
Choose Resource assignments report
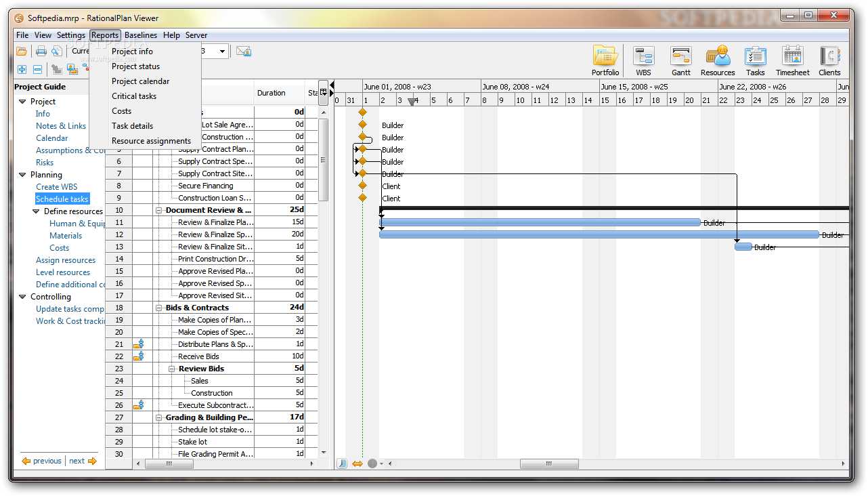pyautogui.click(x=145, y=141)
